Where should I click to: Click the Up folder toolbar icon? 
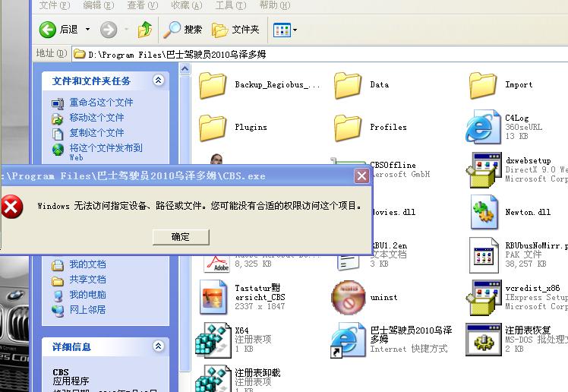tap(145, 30)
